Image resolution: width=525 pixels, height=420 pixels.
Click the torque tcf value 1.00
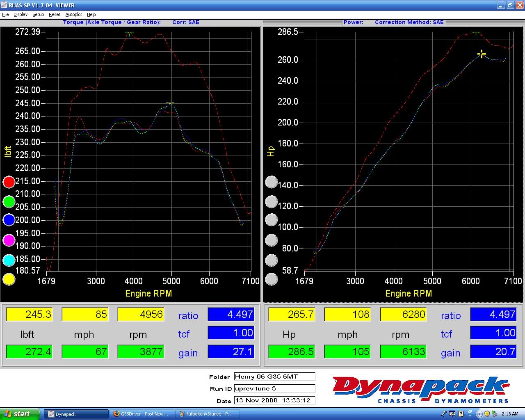point(231,333)
